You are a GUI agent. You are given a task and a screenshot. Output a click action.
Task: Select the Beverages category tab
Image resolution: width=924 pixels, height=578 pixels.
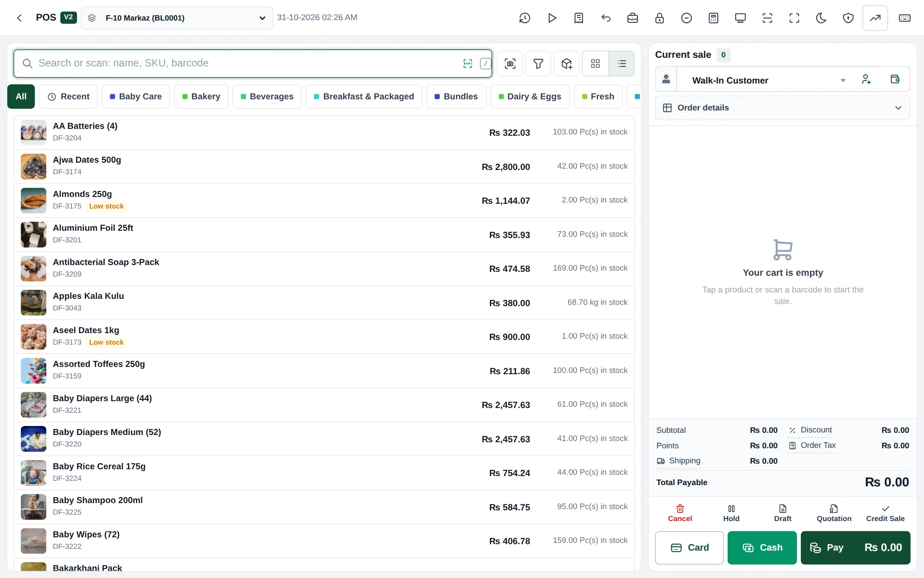[x=267, y=97]
